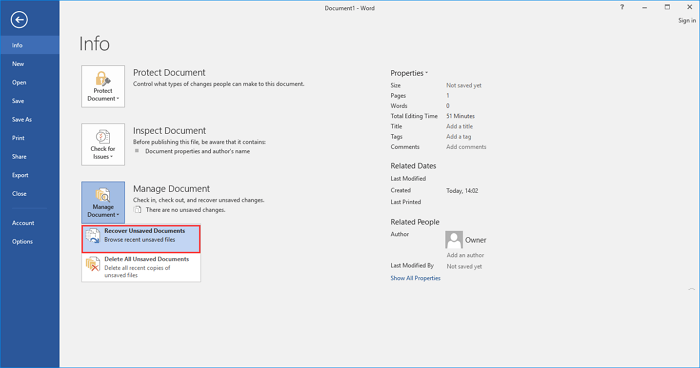Click the Related Dates heading
The height and width of the screenshot is (368, 700).
point(413,166)
